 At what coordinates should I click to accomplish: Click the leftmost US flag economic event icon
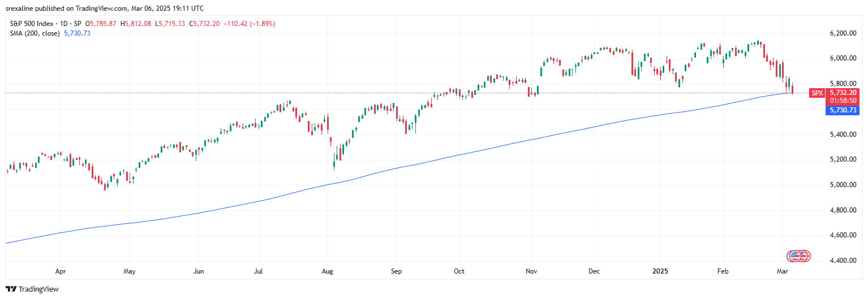(x=794, y=256)
